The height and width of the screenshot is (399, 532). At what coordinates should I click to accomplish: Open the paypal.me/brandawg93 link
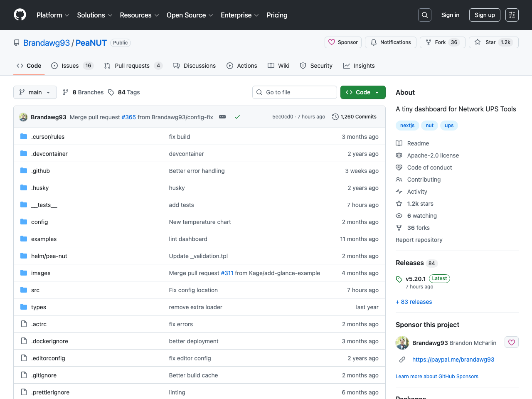[x=453, y=360]
